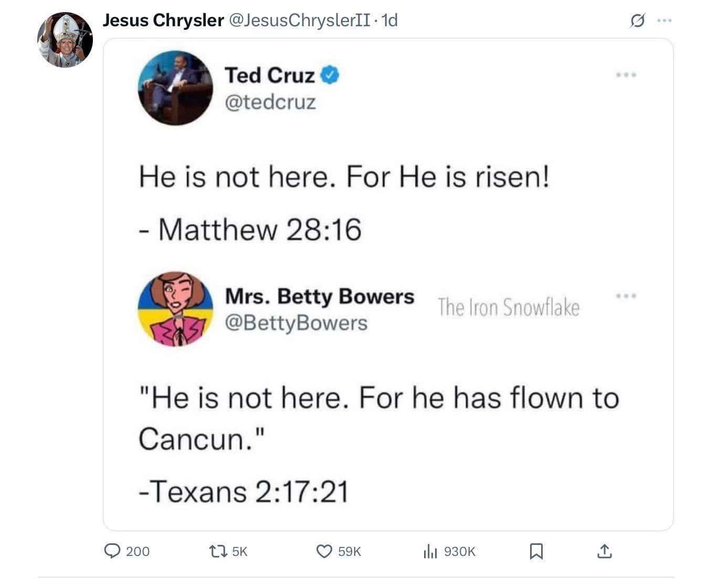Viewport: 728px width, 579px height.
Task: Select the @tedcruz handle text
Action: 270,102
